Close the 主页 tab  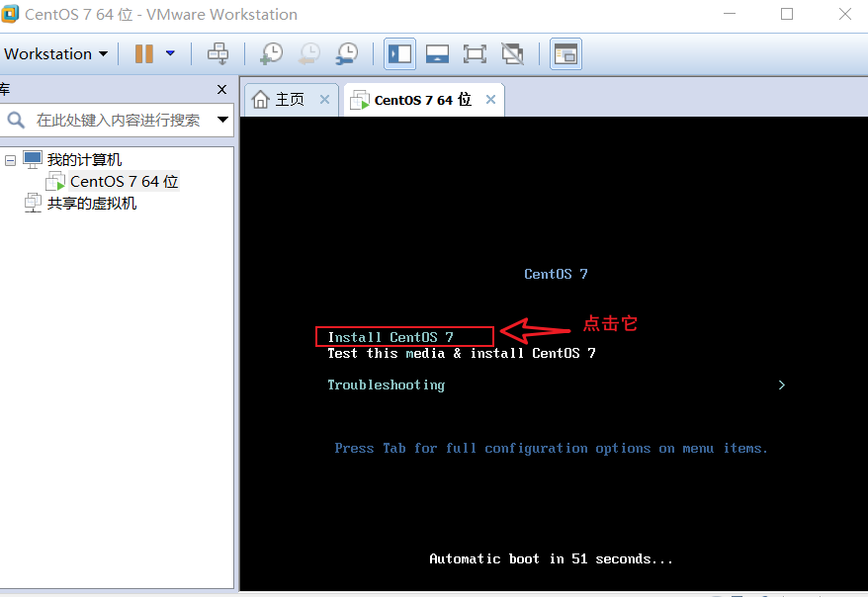tap(325, 100)
